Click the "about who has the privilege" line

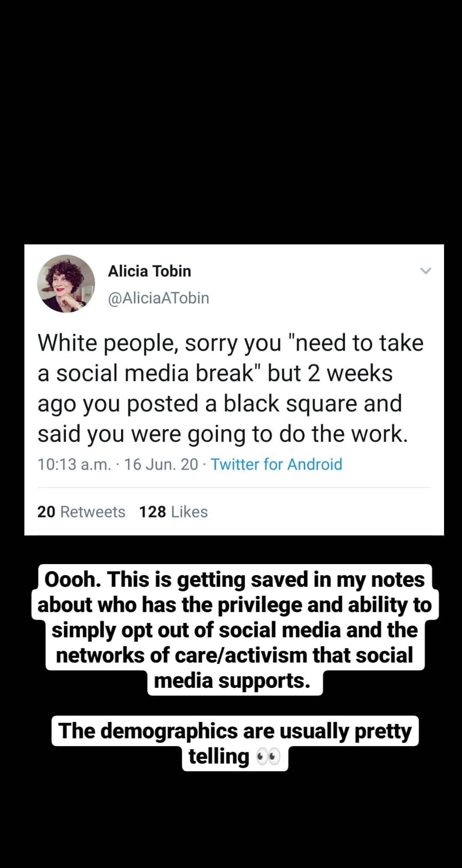point(234,605)
